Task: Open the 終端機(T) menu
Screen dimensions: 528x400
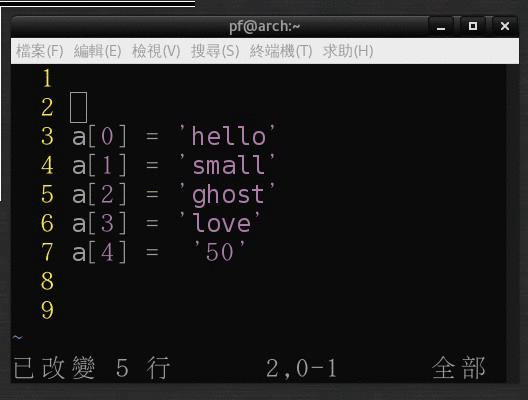Action: pos(281,52)
